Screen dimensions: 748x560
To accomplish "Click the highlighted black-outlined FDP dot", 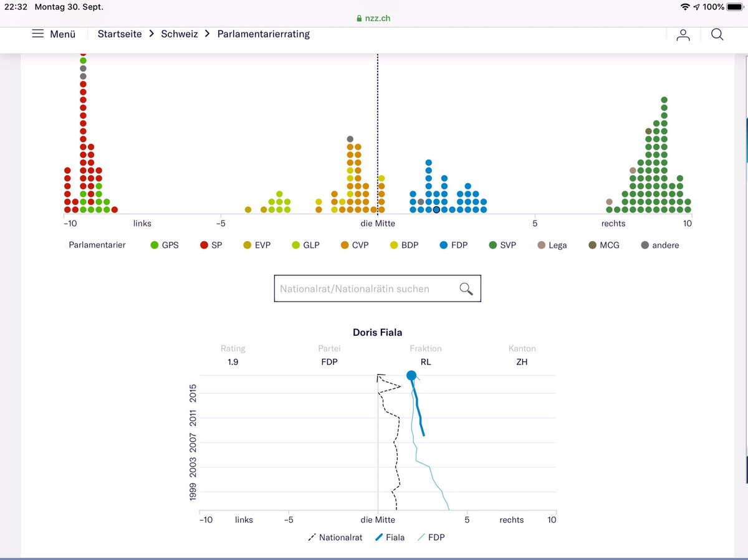I will point(436,209).
